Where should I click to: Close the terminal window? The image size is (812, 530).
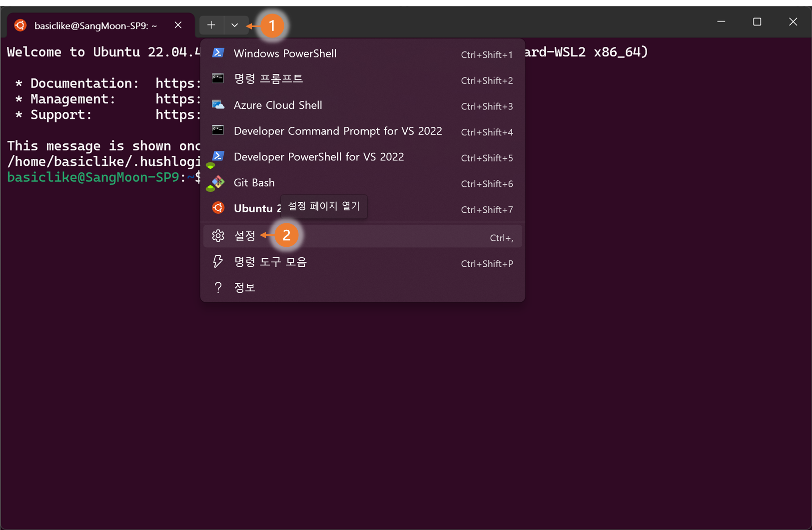(793, 21)
